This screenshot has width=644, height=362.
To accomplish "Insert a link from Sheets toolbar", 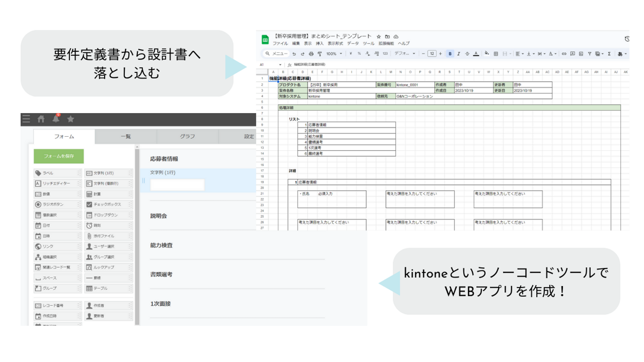I will (x=564, y=54).
